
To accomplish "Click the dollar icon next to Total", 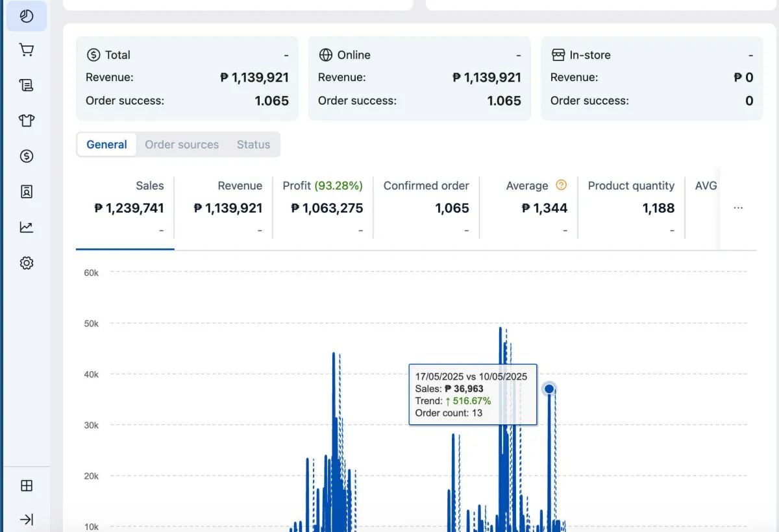I will click(93, 55).
